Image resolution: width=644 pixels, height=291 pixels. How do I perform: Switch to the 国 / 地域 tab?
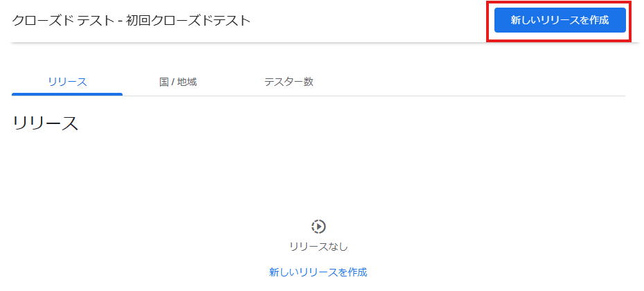[178, 82]
